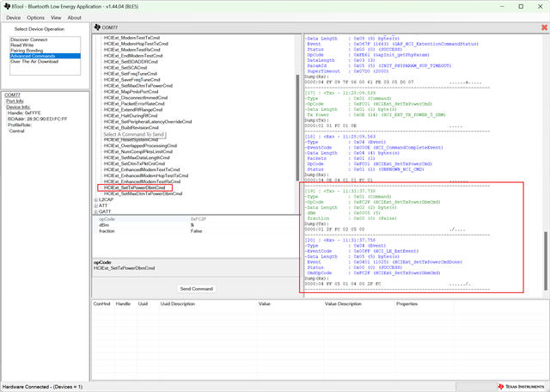Select HCIExt_OverlappedProcessingCmd tree item

(x=140, y=145)
